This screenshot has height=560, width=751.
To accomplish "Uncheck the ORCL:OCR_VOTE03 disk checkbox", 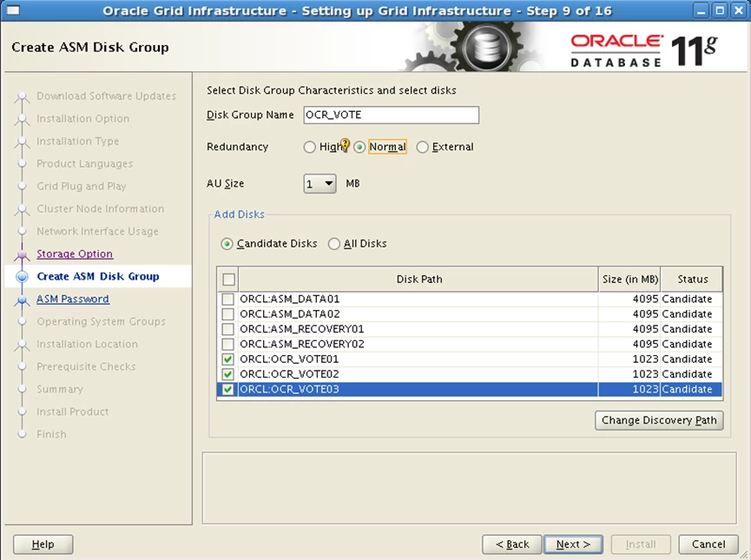I will tap(228, 390).
